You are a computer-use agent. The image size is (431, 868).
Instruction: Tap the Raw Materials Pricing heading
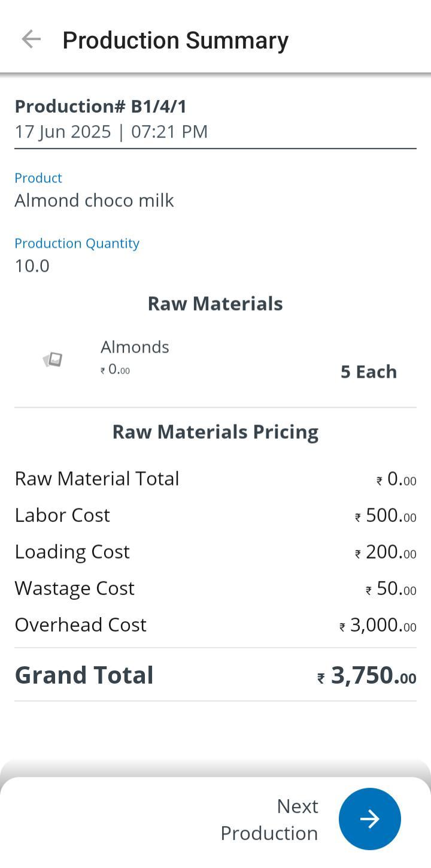coord(215,432)
